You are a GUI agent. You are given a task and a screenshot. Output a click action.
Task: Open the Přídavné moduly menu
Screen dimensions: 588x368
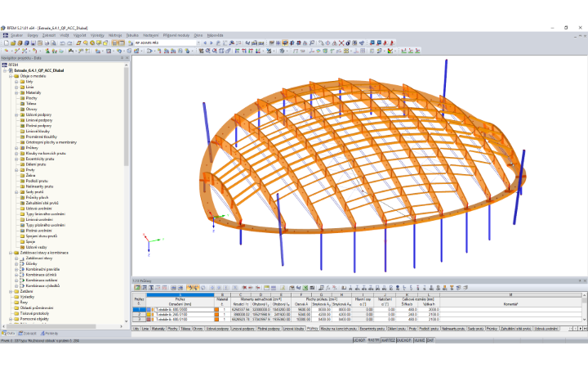(176, 35)
